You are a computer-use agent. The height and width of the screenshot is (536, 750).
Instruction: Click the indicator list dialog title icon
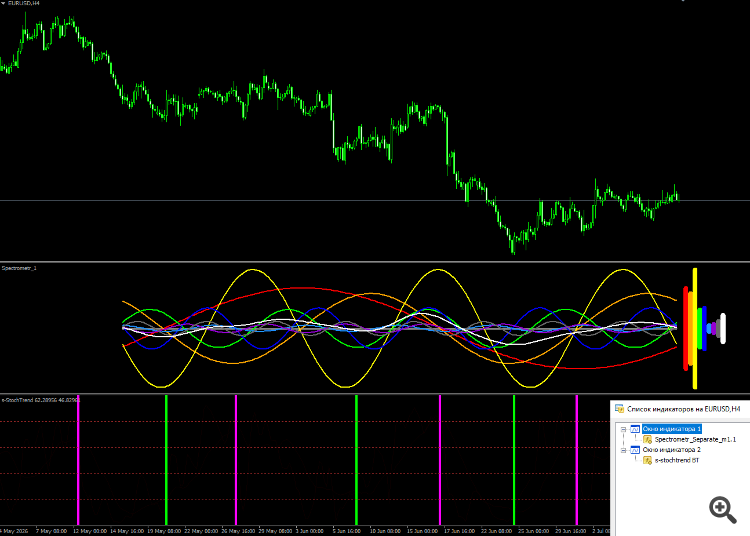point(619,409)
